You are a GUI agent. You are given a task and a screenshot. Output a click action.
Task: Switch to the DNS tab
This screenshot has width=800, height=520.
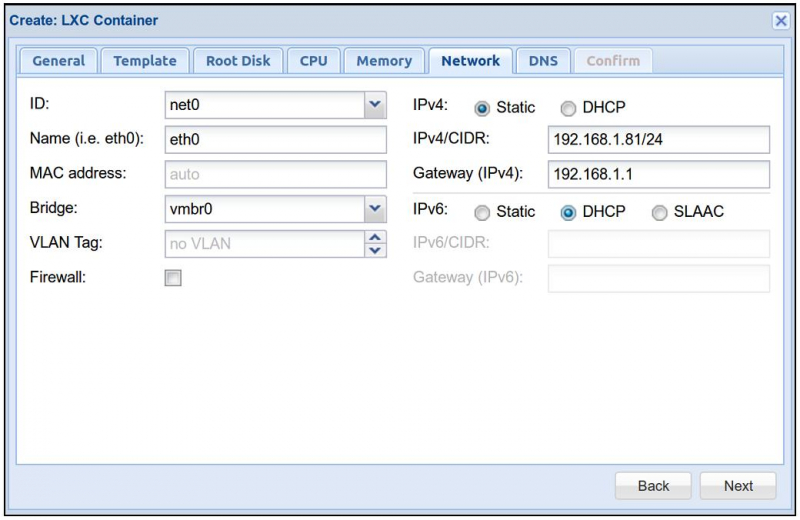point(543,61)
